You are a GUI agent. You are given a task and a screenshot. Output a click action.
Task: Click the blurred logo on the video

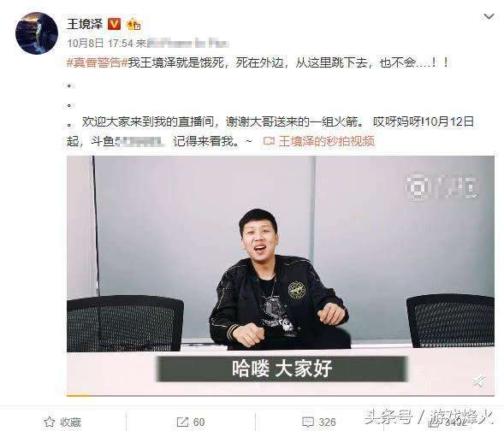(x=442, y=187)
